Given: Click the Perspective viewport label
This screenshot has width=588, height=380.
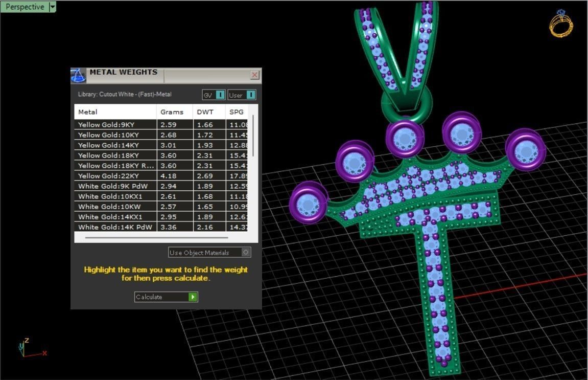Looking at the screenshot, I should (25, 7).
